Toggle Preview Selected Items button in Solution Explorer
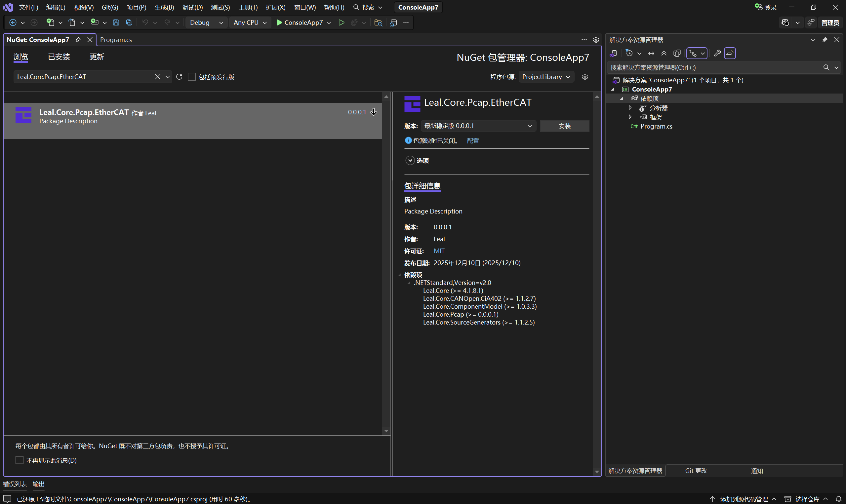This screenshot has width=846, height=504. pyautogui.click(x=730, y=53)
